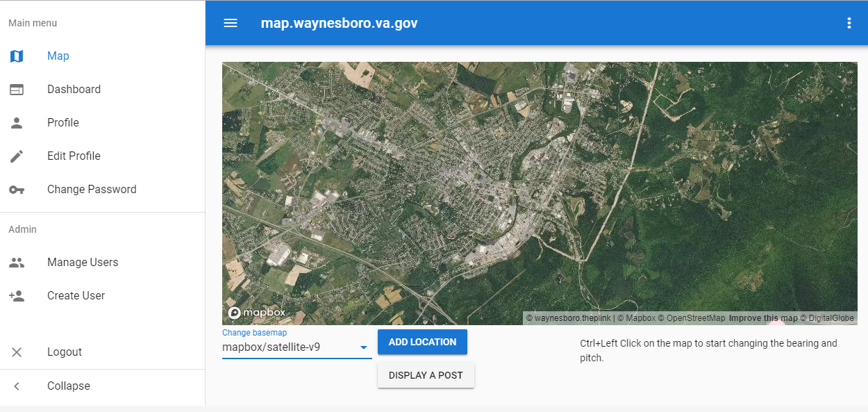Click the map.waynesboro.va.gov header title

pos(340,23)
